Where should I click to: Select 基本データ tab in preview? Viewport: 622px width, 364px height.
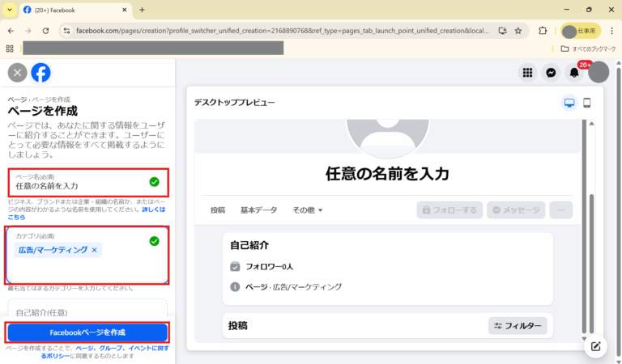[x=258, y=210]
